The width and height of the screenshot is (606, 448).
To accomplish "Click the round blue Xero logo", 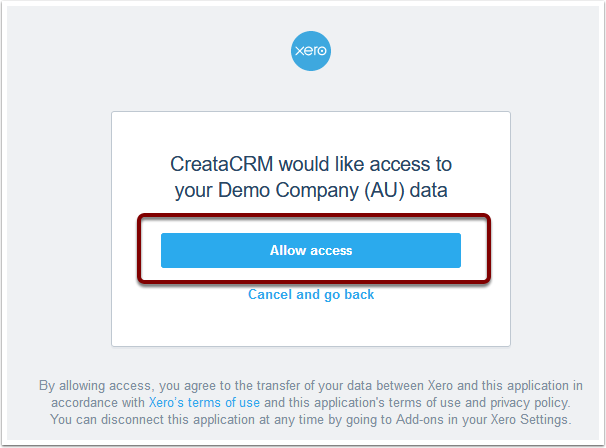I will [x=311, y=51].
